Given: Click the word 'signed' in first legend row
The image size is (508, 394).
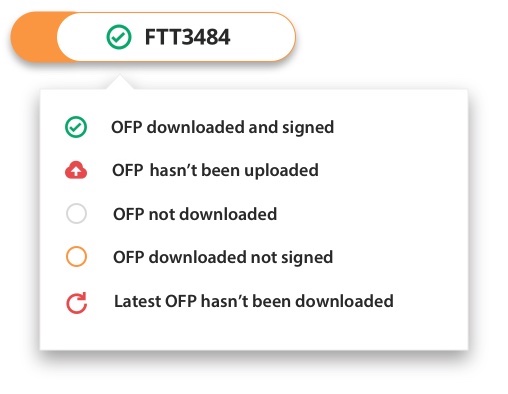Looking at the screenshot, I should [x=308, y=128].
